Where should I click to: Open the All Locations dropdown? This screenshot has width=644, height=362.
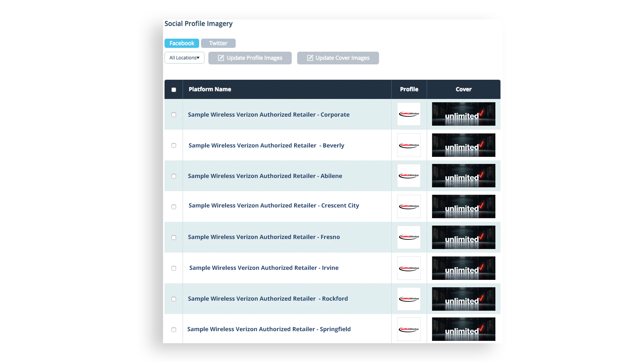coord(184,58)
